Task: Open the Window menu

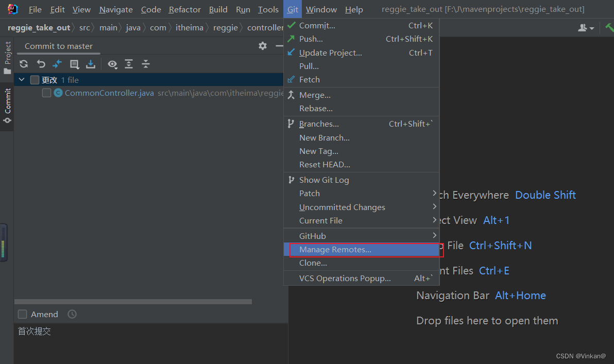Action: click(x=321, y=9)
